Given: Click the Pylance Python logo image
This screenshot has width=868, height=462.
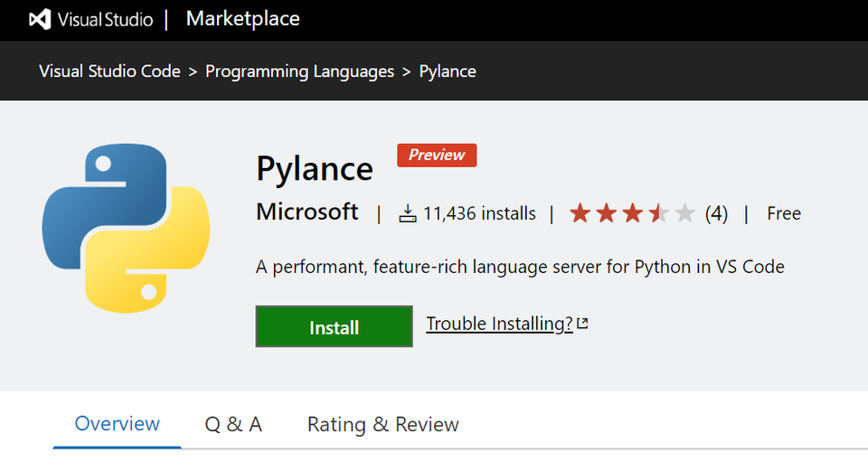Looking at the screenshot, I should point(126,227).
